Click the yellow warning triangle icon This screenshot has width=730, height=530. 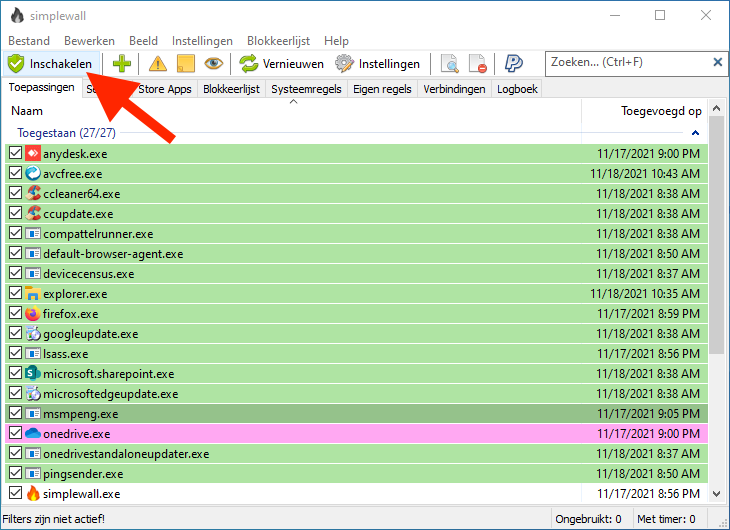tap(158, 64)
